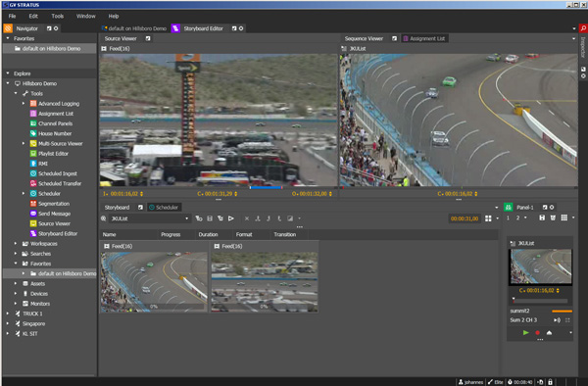The image size is (588, 386).
Task: Select first Feed(16) racetrack thumbnail
Action: (x=154, y=282)
